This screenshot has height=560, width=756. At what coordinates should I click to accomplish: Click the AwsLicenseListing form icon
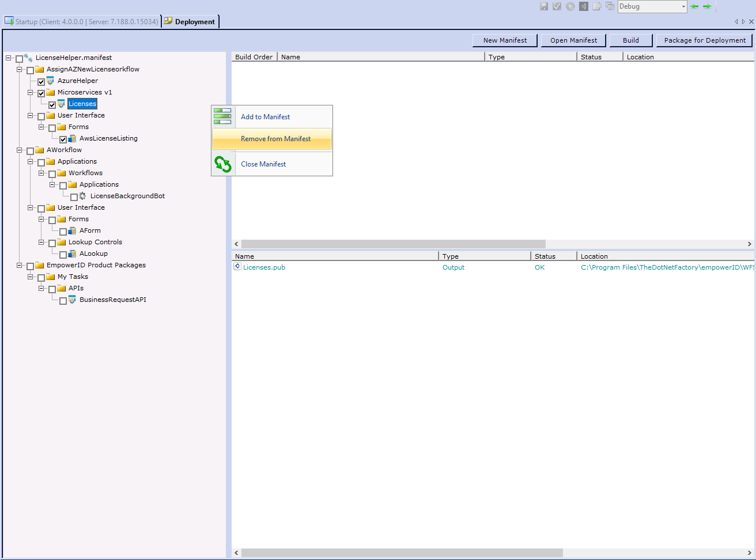coord(71,138)
